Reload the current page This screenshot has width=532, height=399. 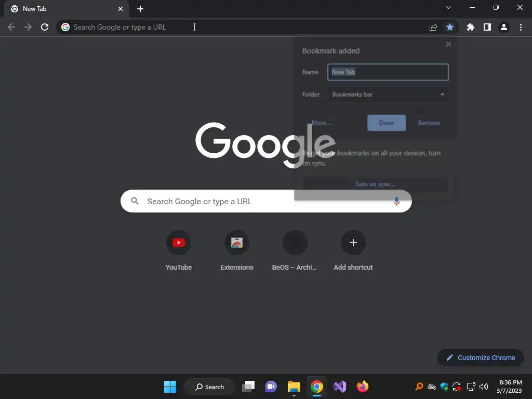coord(45,27)
